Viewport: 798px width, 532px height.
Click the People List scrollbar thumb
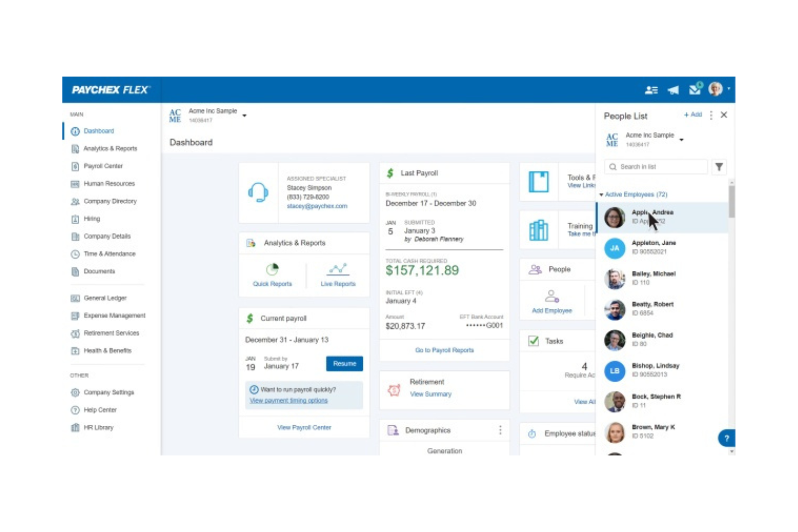click(x=732, y=202)
